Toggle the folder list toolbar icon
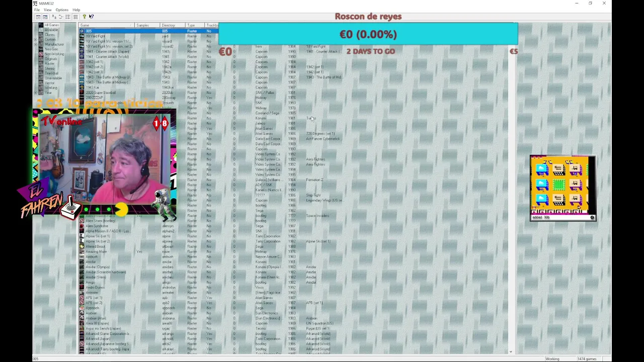 click(38, 17)
